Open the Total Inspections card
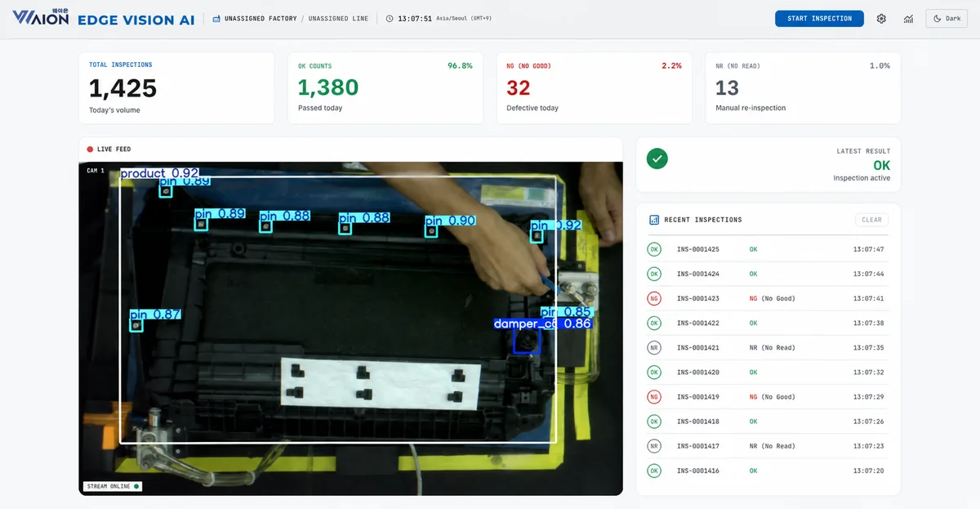 tap(176, 88)
